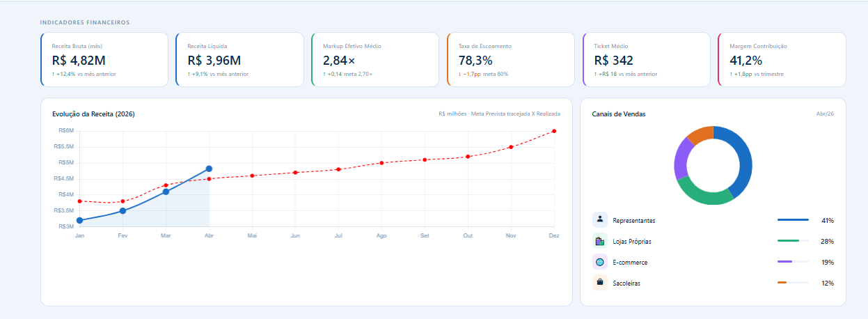Click the red forecast point for Set
The height and width of the screenshot is (319, 868).
(x=425, y=159)
